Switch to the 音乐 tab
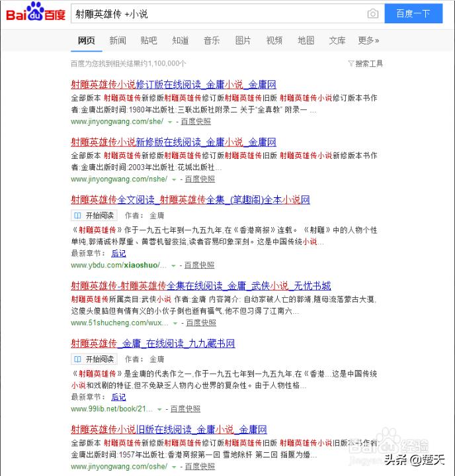 coord(212,40)
